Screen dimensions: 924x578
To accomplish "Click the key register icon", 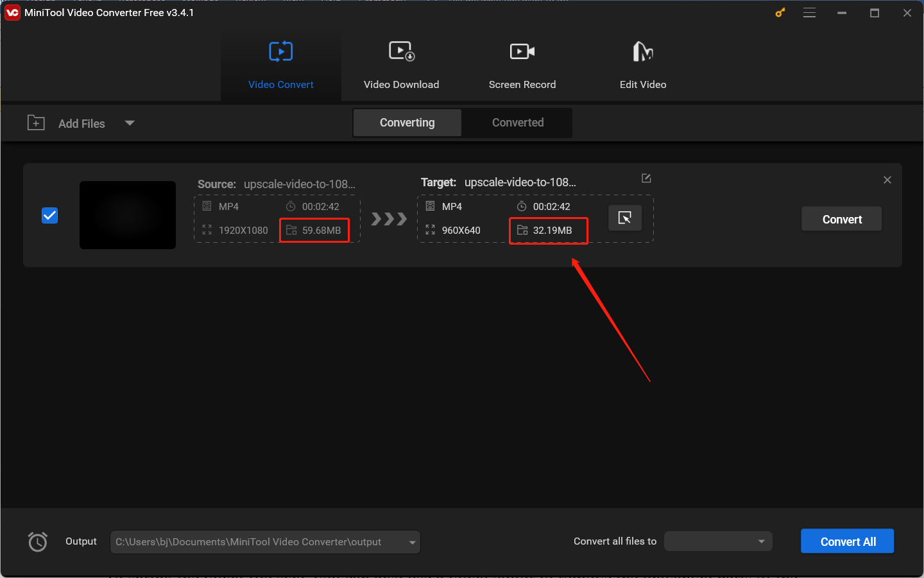I will pyautogui.click(x=780, y=13).
